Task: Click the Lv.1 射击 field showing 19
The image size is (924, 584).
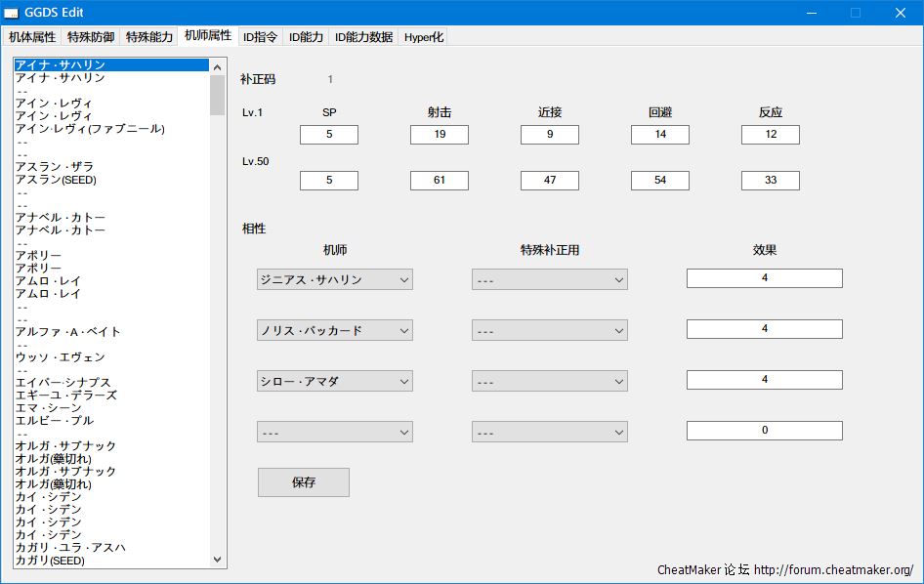Action: (x=439, y=135)
